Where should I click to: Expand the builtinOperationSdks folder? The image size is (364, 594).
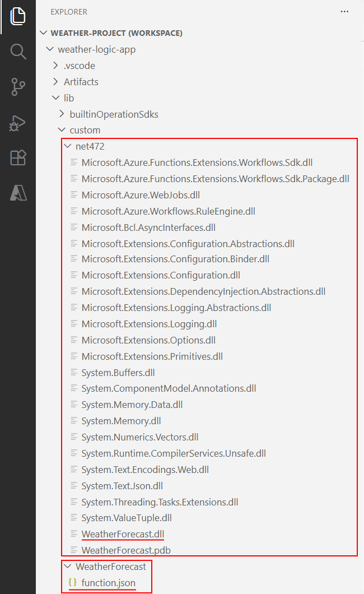[x=62, y=114]
